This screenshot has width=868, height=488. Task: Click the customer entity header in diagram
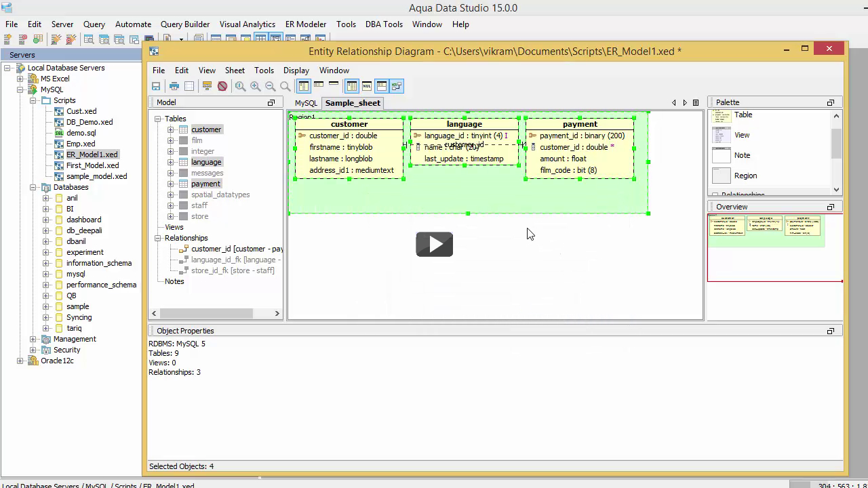pos(349,124)
